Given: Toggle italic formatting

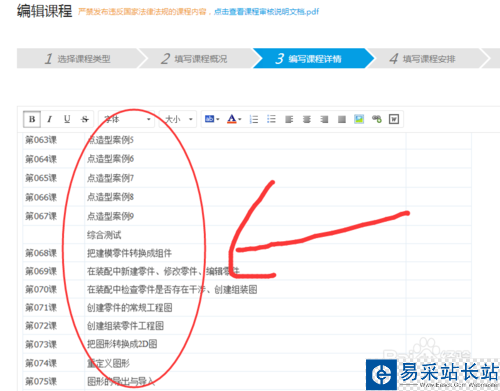Looking at the screenshot, I should pyautogui.click(x=50, y=119).
